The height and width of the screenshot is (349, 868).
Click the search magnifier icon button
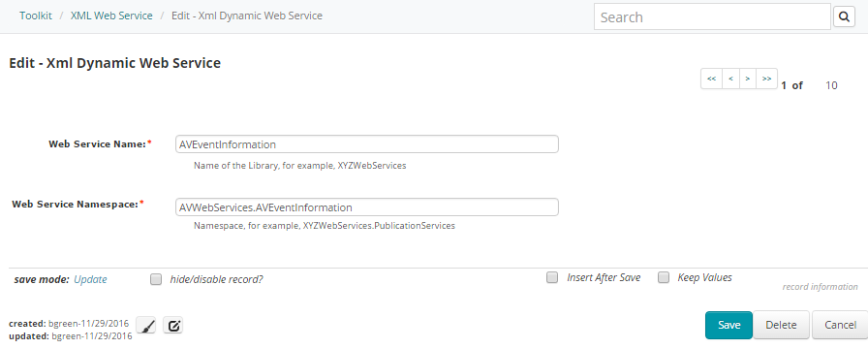[844, 17]
